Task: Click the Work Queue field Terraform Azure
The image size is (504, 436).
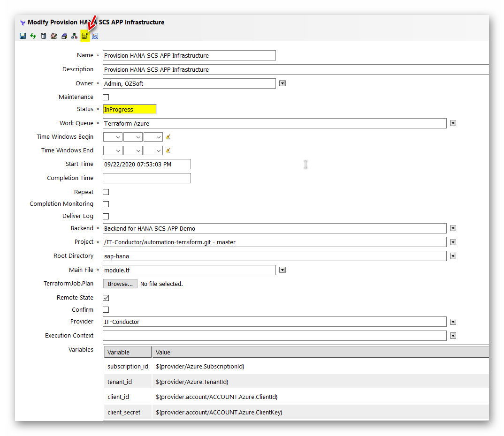Action: click(275, 123)
